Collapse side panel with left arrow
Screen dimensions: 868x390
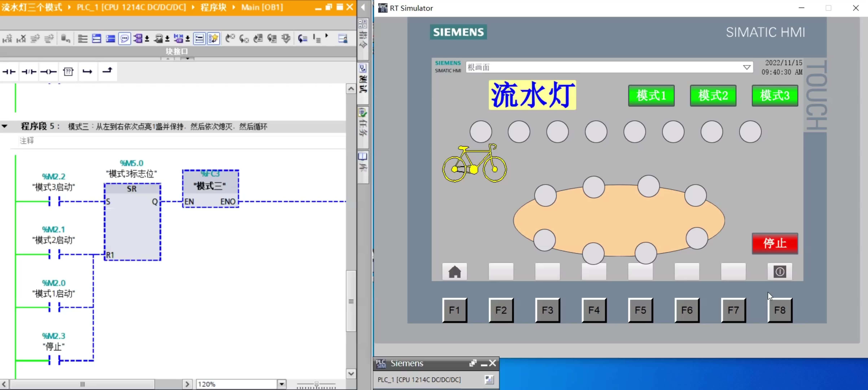(x=363, y=7)
